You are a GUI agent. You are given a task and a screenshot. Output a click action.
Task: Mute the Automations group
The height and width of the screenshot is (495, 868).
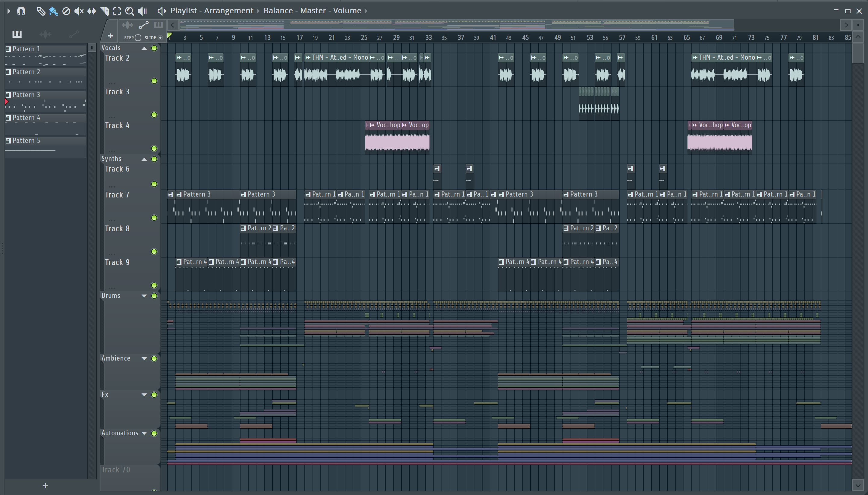(x=154, y=434)
